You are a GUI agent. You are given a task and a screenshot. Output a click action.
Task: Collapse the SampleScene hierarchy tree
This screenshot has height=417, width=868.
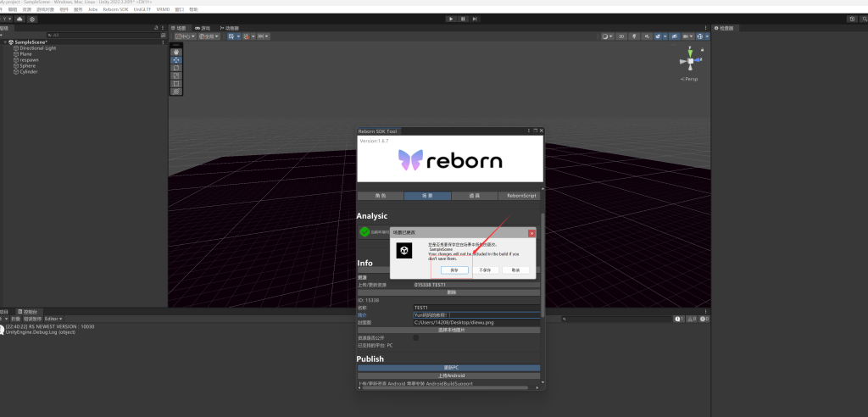coord(5,42)
